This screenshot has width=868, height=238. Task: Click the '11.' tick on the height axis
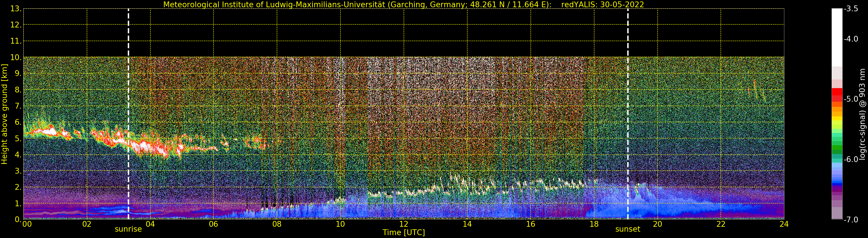click(x=16, y=41)
